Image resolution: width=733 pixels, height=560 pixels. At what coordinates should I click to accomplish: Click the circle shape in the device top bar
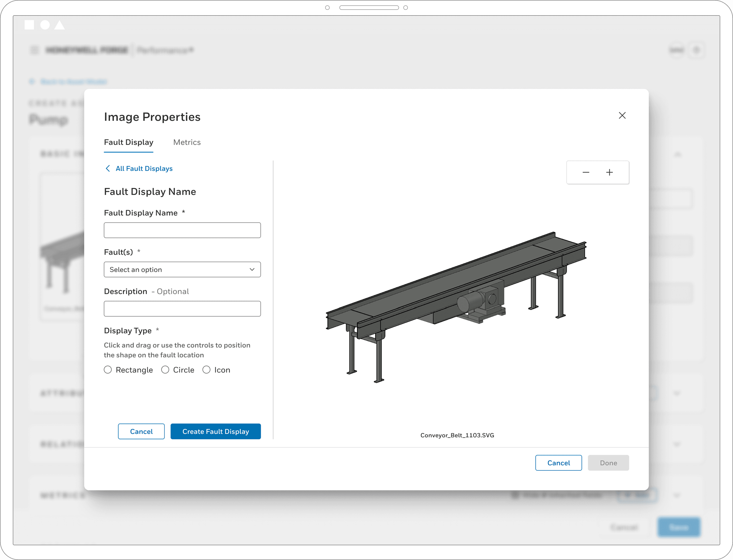(x=45, y=25)
